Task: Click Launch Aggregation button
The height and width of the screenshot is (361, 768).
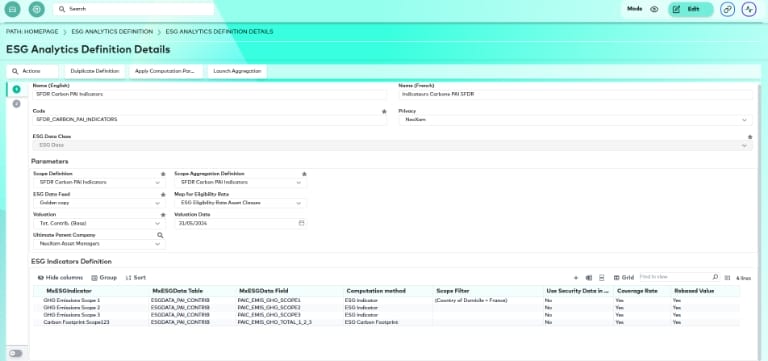Action: click(237, 71)
